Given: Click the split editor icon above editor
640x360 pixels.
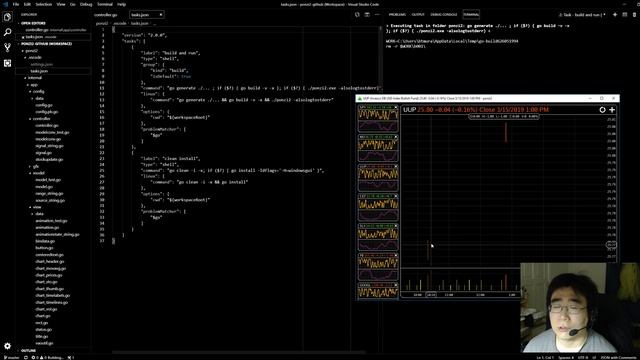Looking at the screenshot, I should click(367, 15).
